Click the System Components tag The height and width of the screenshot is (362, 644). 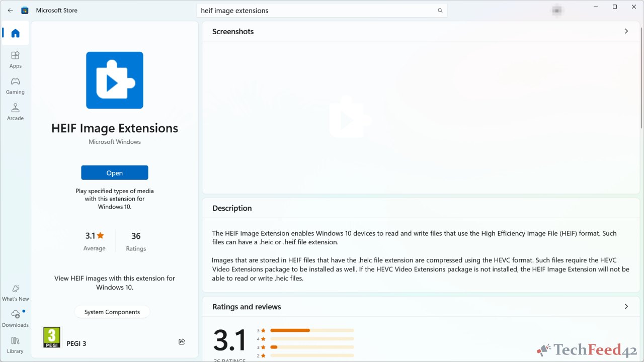click(x=112, y=312)
